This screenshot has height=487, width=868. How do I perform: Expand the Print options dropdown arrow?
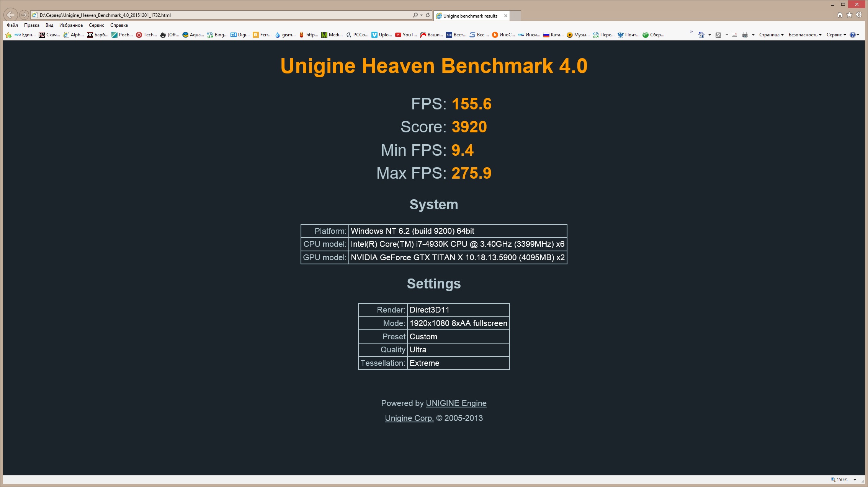[753, 35]
